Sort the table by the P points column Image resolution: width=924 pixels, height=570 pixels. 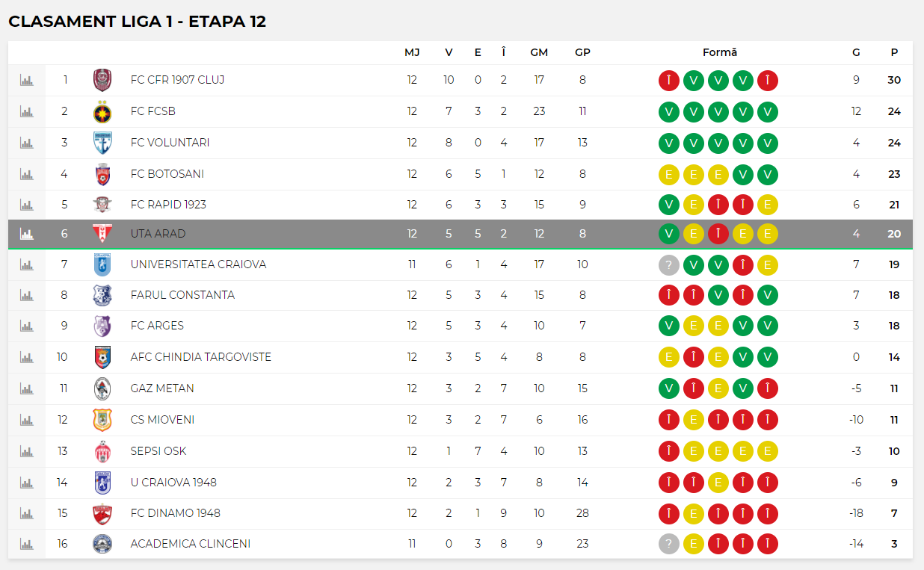(894, 52)
